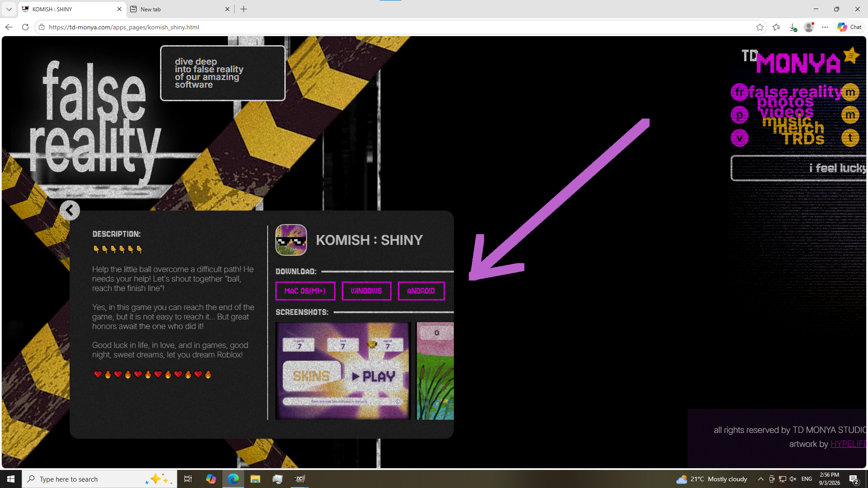This screenshot has width=868, height=488.
Task: Download the MAC OS(M1+) version
Action: pos(305,291)
